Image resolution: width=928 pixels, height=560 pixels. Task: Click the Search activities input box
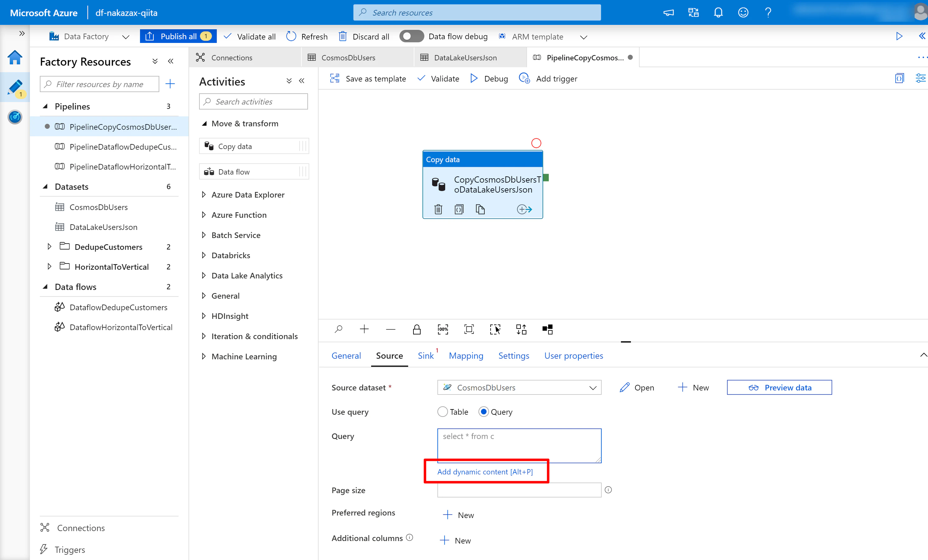point(254,102)
